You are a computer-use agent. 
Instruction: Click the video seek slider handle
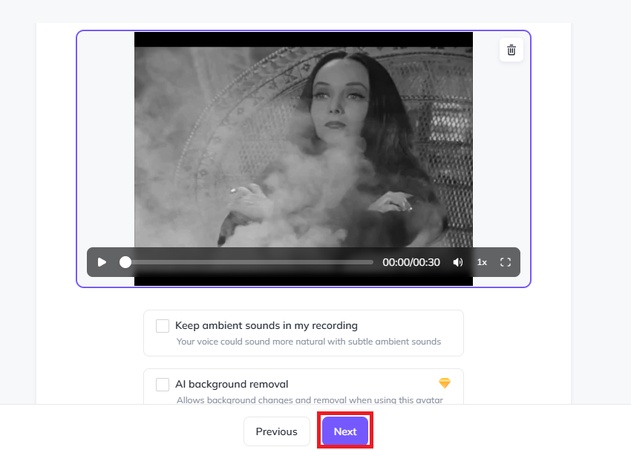pyautogui.click(x=125, y=262)
